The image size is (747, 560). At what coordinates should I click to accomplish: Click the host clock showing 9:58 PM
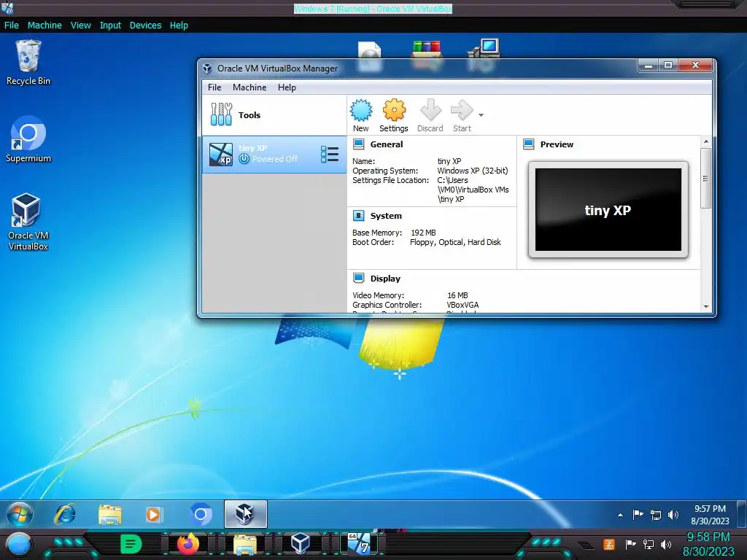pyautogui.click(x=708, y=544)
